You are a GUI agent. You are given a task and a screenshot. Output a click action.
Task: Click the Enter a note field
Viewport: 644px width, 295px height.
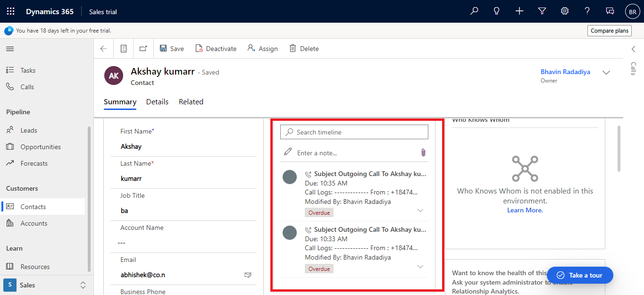354,153
